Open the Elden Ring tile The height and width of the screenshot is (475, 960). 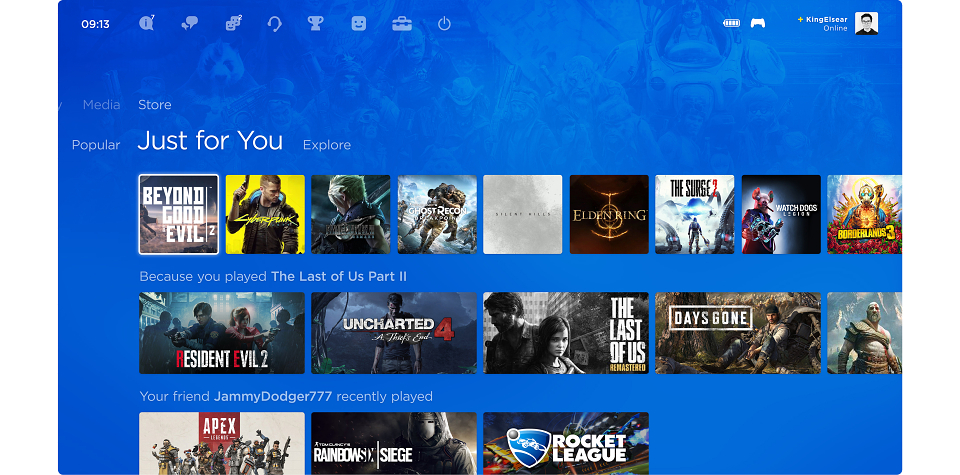609,214
